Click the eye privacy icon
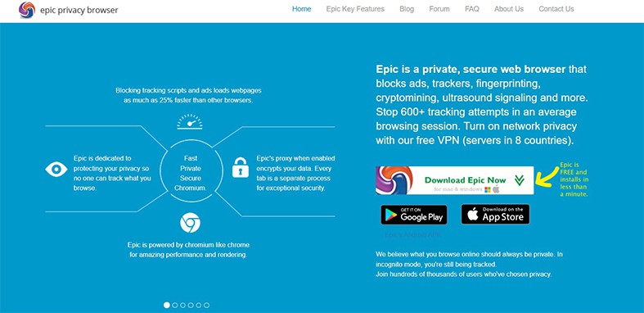 [x=56, y=169]
